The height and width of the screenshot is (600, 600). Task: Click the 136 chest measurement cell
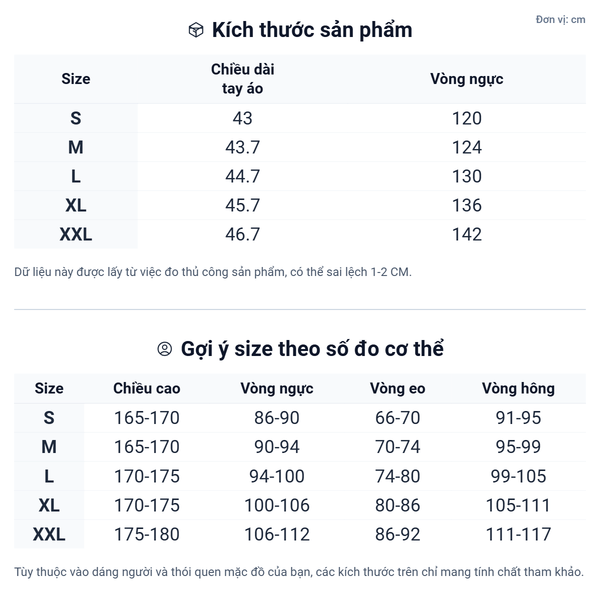coord(466,205)
